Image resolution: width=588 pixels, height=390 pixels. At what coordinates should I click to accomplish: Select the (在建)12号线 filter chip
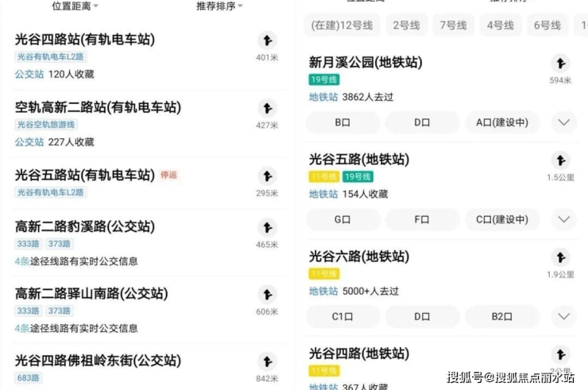[x=342, y=25]
